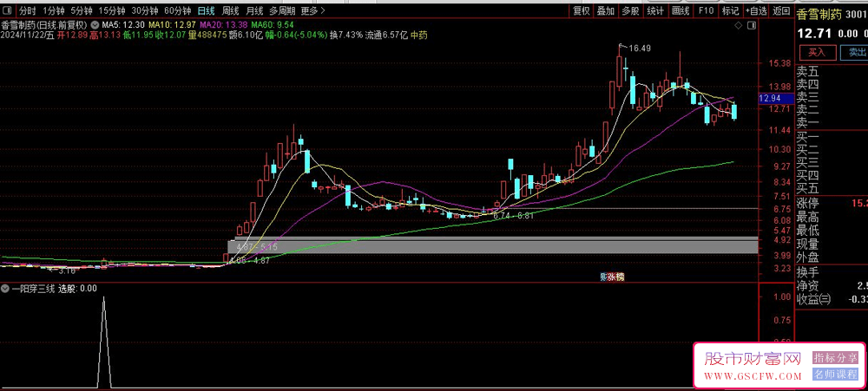This screenshot has height=391, width=868.
Task: Click the 净资 row in the quote panel
Action: [832, 286]
